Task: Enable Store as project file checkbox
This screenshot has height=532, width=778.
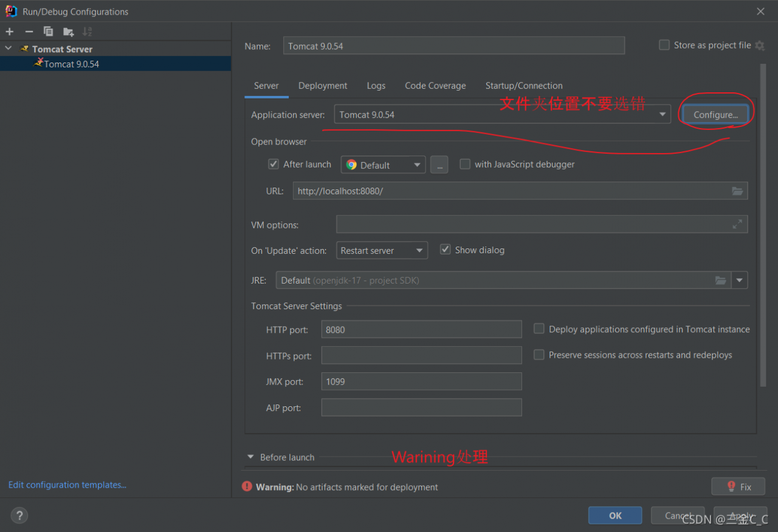Action: click(664, 45)
